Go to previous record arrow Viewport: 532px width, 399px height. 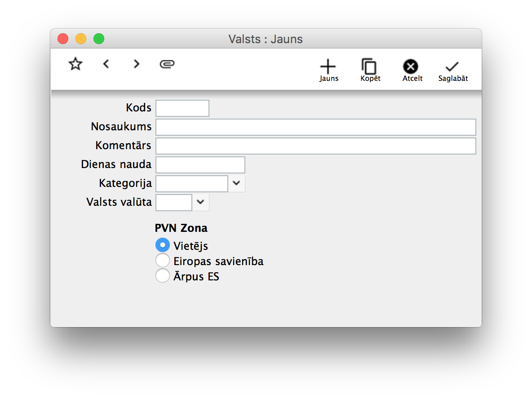pyautogui.click(x=106, y=64)
